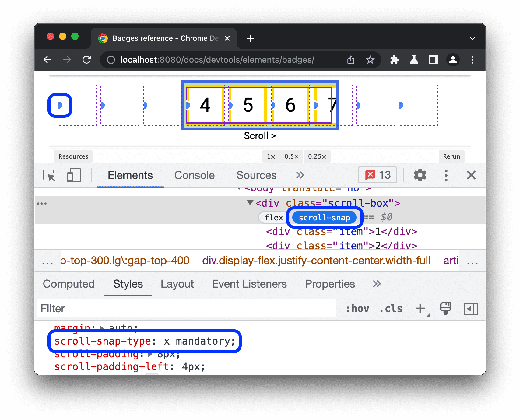
Task: Toggle element classes with .cls
Action: (x=391, y=308)
